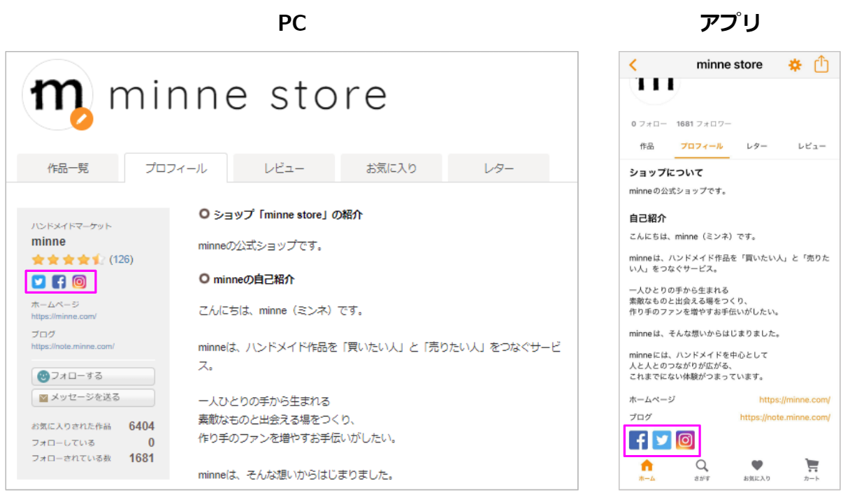Switch to the 作品 tab in app

[x=647, y=146]
